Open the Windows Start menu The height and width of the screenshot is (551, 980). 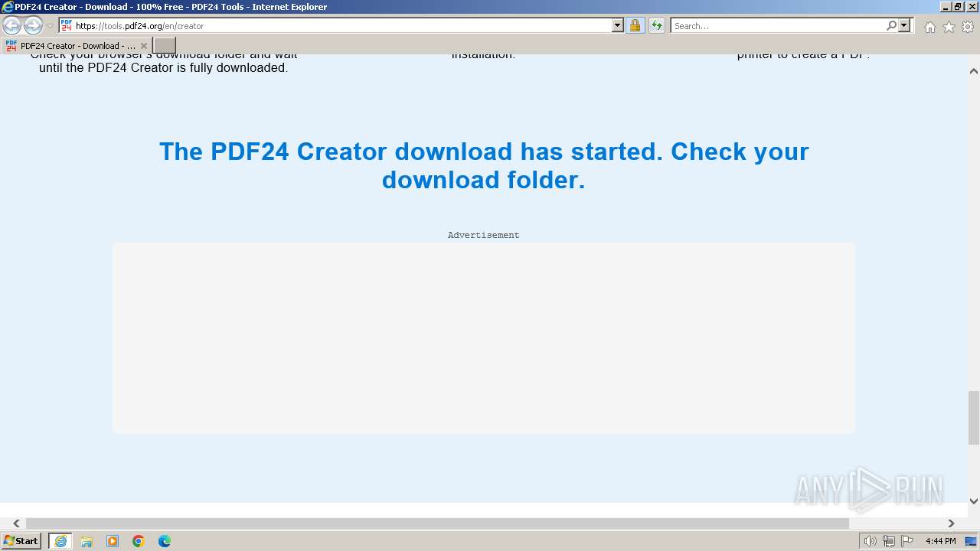tap(21, 541)
